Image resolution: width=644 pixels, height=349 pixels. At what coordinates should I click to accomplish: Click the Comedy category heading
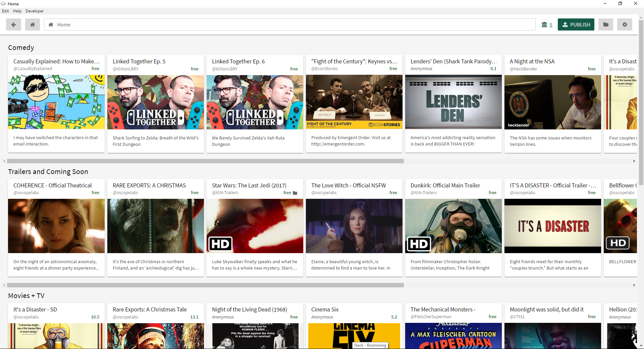[21, 48]
